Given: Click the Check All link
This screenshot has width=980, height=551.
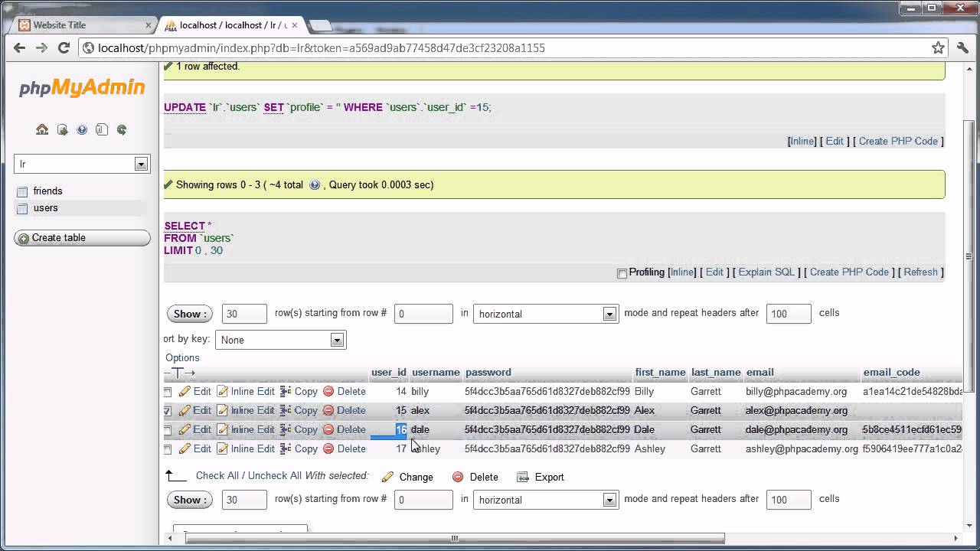Looking at the screenshot, I should [x=217, y=475].
